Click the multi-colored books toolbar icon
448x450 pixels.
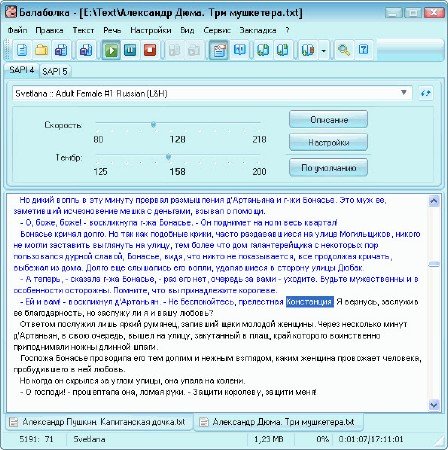tap(308, 50)
